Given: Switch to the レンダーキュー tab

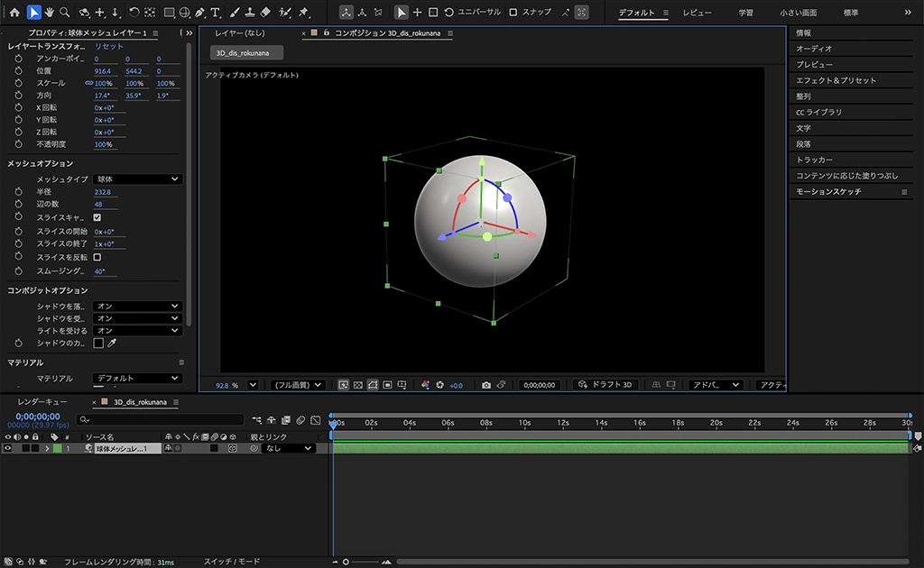Looking at the screenshot, I should 42,402.
